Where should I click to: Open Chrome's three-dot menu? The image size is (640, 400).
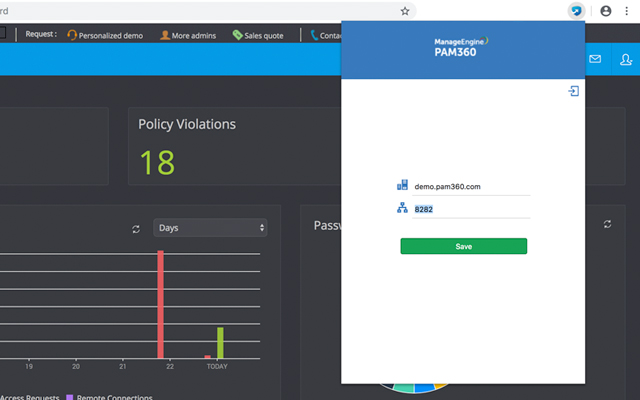[x=627, y=11]
